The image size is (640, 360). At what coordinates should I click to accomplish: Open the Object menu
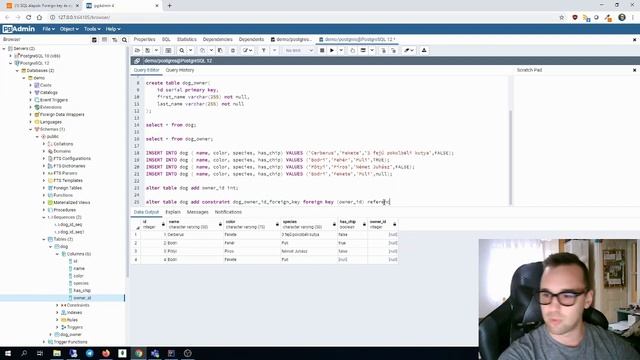69,29
